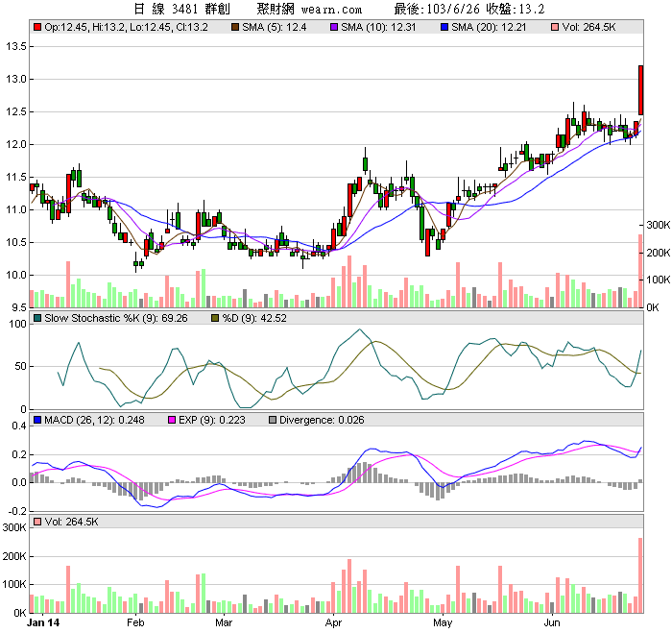Screen dimensions: 672x633
Task: Click the pink Vol swatch in top legend
Action: coord(555,27)
